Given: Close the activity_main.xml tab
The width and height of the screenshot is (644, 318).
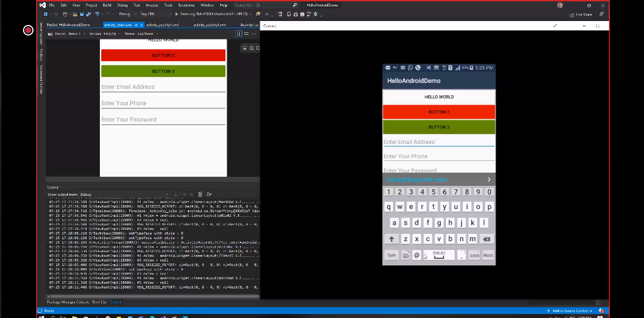Looking at the screenshot, I should tap(141, 25).
